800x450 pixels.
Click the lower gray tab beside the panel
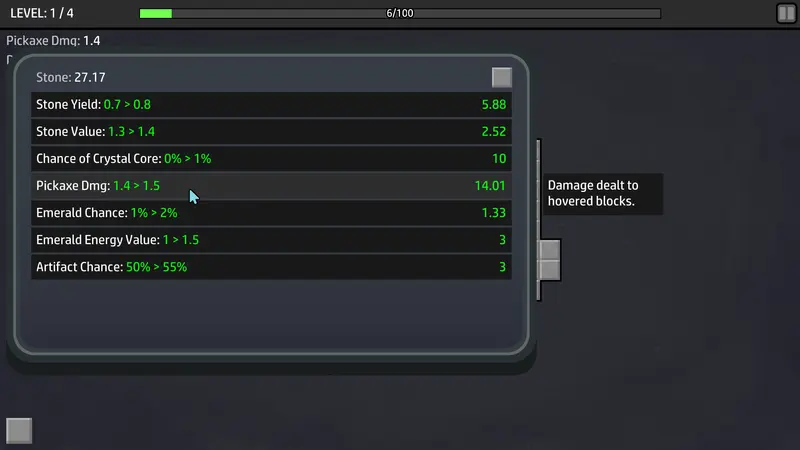(x=550, y=270)
